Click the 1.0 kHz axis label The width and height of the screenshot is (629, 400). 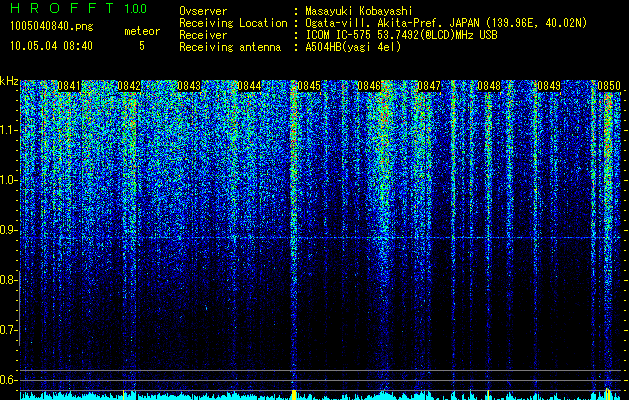pyautogui.click(x=8, y=181)
